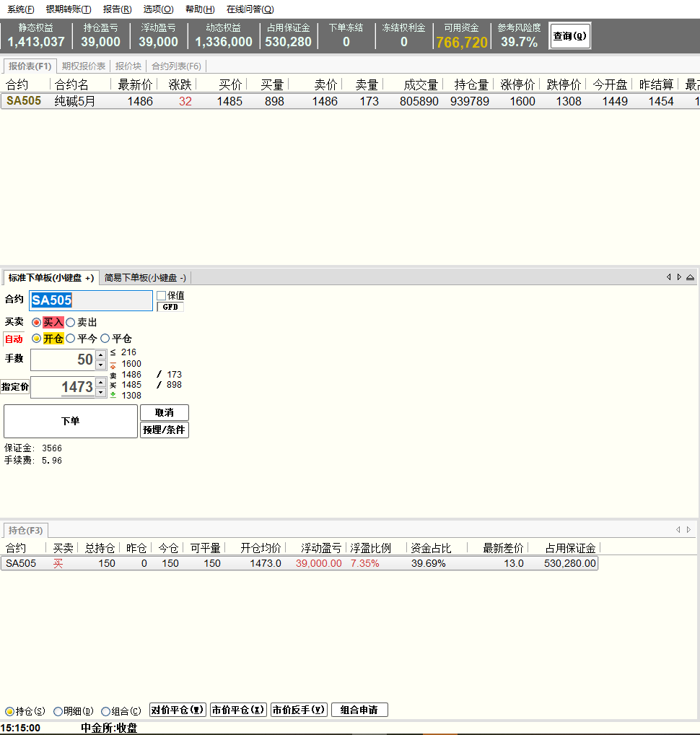Click max quantity value 216

click(128, 352)
